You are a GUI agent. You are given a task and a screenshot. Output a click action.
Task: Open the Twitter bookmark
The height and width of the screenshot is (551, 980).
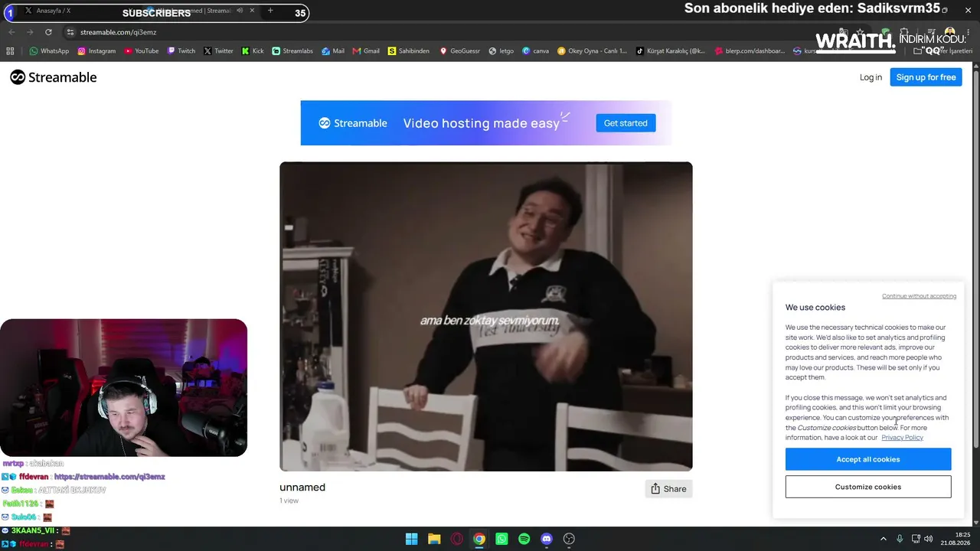point(218,51)
